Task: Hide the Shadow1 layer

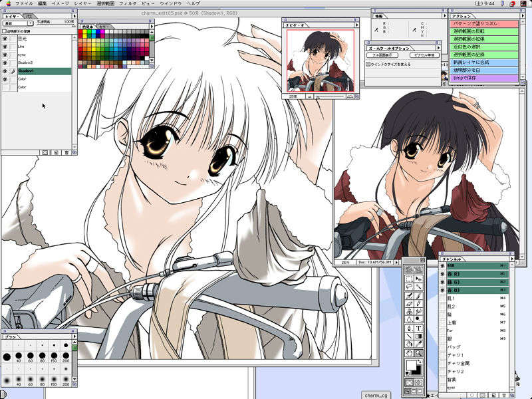Action: click(5, 71)
